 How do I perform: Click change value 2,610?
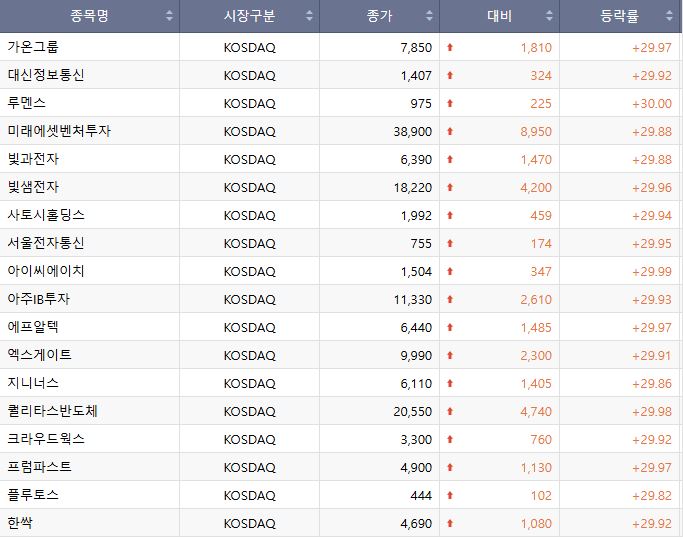pos(536,300)
